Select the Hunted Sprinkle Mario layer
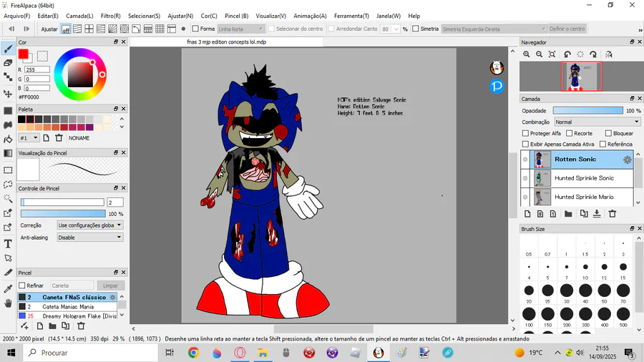644x362 pixels. (x=583, y=197)
